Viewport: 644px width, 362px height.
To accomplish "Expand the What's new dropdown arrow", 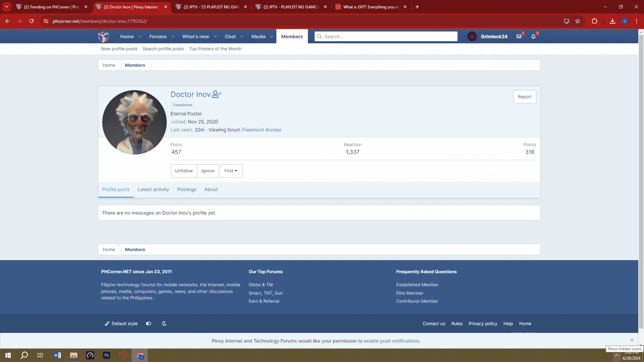I will click(x=215, y=37).
